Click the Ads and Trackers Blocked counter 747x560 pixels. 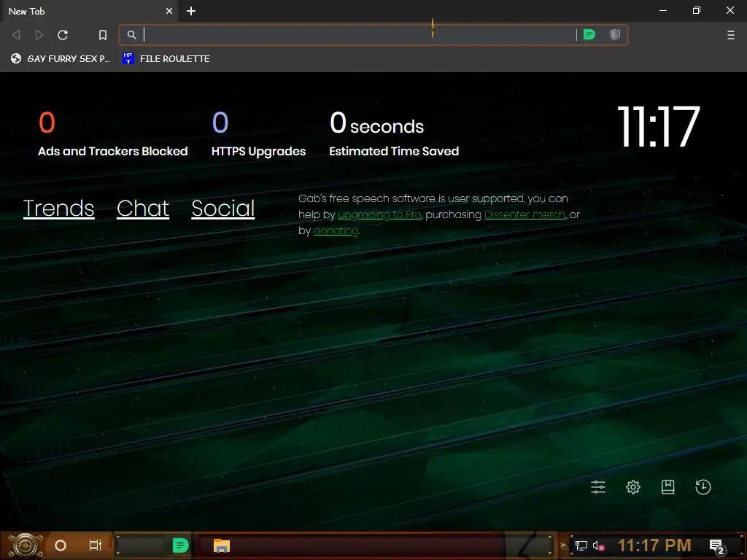click(113, 134)
